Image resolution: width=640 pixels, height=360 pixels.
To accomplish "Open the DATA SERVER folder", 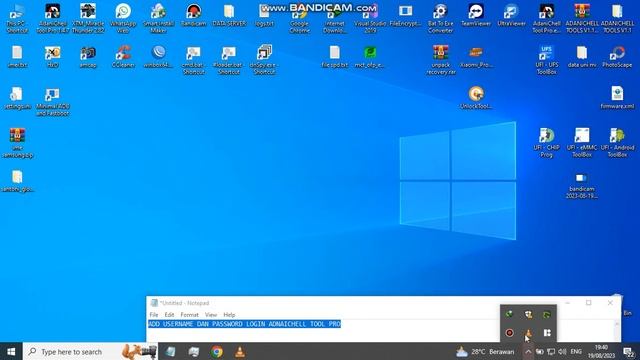I will (229, 16).
